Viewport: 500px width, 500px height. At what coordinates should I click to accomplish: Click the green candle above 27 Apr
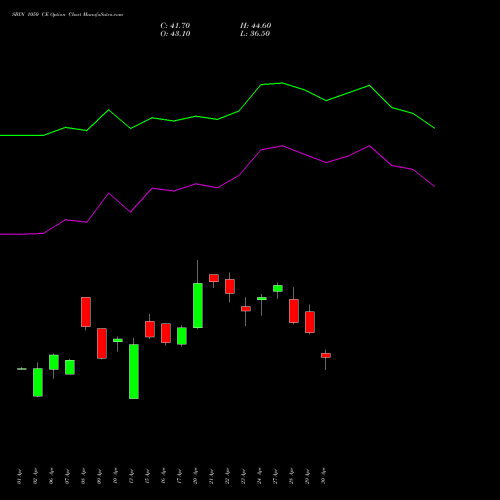pyautogui.click(x=278, y=288)
